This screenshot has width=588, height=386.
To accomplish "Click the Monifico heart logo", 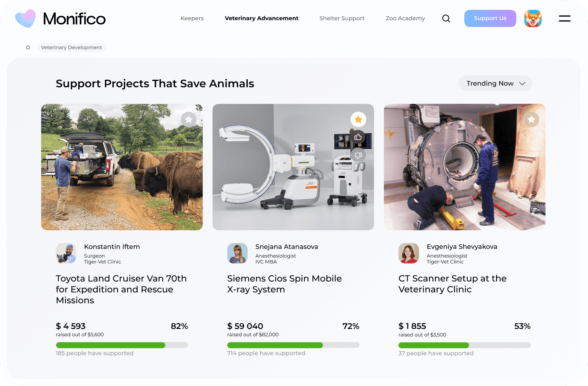I will pos(25,18).
